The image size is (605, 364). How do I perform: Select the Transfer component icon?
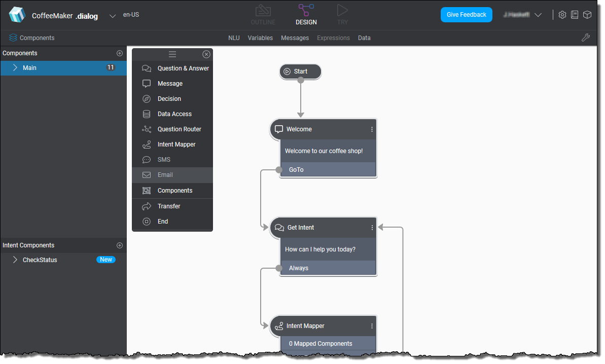click(x=147, y=206)
